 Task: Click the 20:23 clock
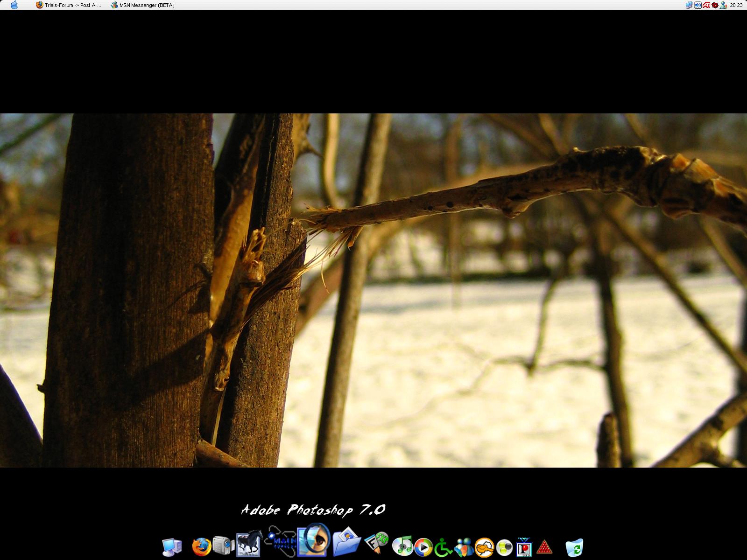coord(736,5)
